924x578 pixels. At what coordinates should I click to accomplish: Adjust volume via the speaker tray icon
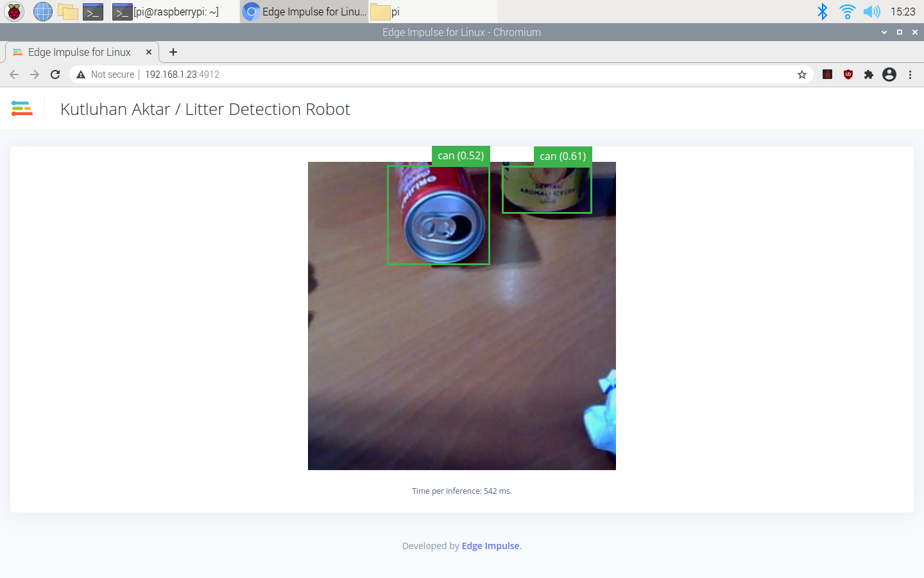click(872, 11)
